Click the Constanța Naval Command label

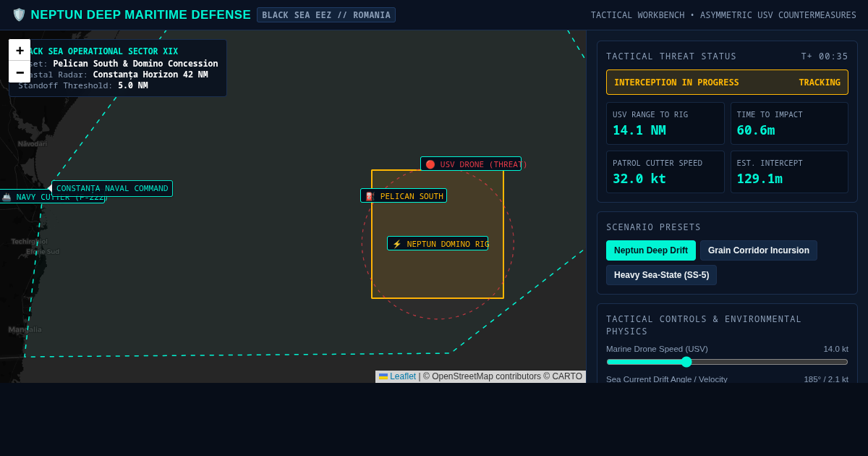point(112,188)
